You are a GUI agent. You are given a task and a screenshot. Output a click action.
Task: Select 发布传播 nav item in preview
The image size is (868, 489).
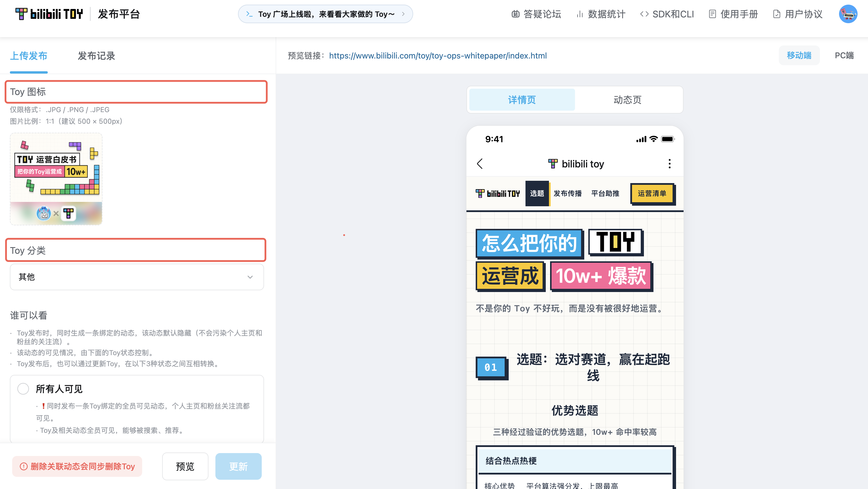pyautogui.click(x=568, y=193)
